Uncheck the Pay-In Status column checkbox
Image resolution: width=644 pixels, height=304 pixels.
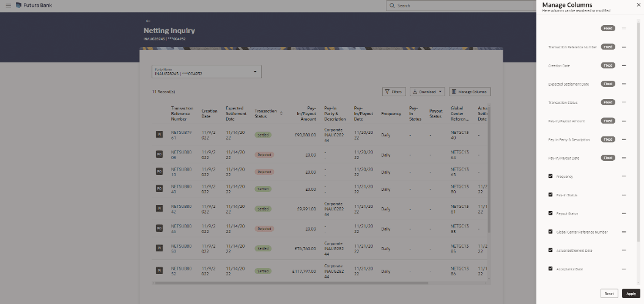(x=550, y=195)
